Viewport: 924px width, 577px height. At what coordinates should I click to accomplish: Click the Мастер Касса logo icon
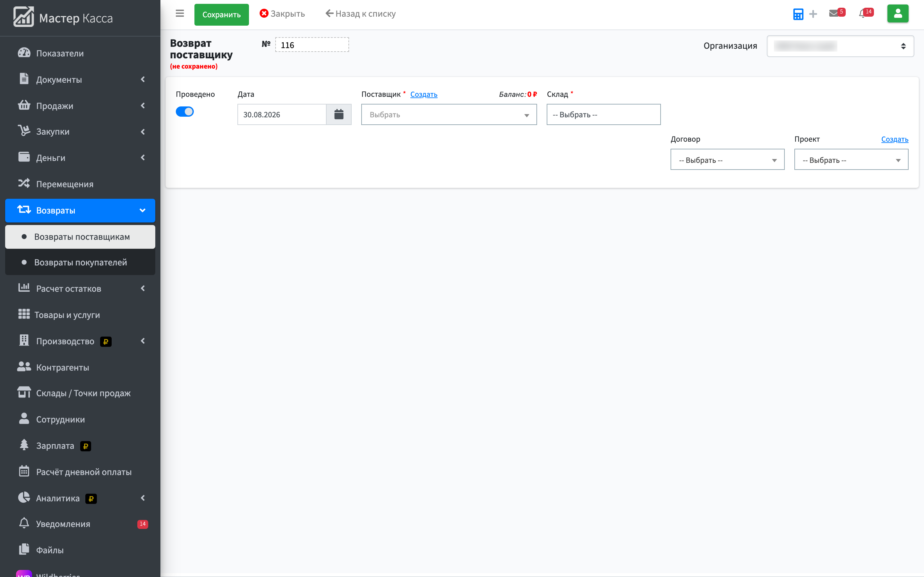24,17
